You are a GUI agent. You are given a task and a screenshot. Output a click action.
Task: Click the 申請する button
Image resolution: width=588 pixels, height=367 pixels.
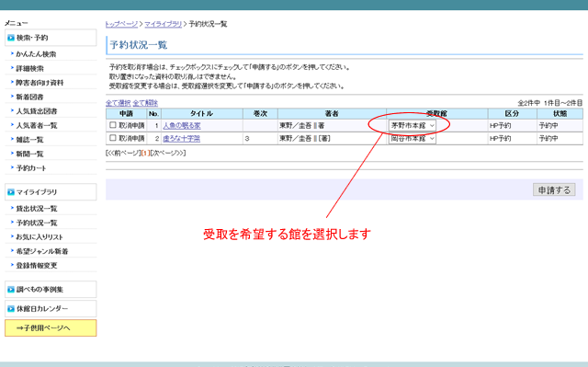point(554,189)
